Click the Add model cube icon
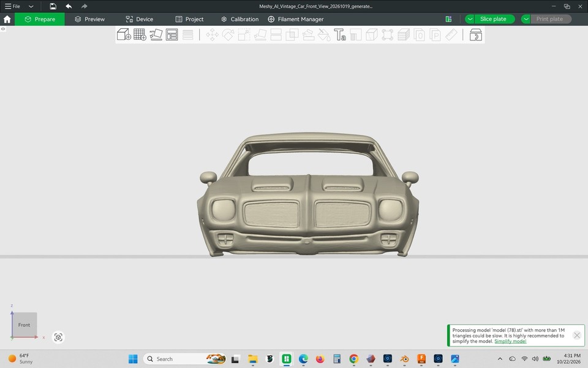This screenshot has width=588, height=368. 124,34
